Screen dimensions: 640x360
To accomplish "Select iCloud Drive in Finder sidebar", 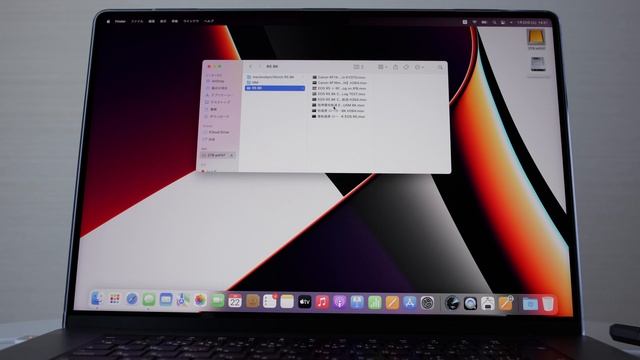I will 217,132.
